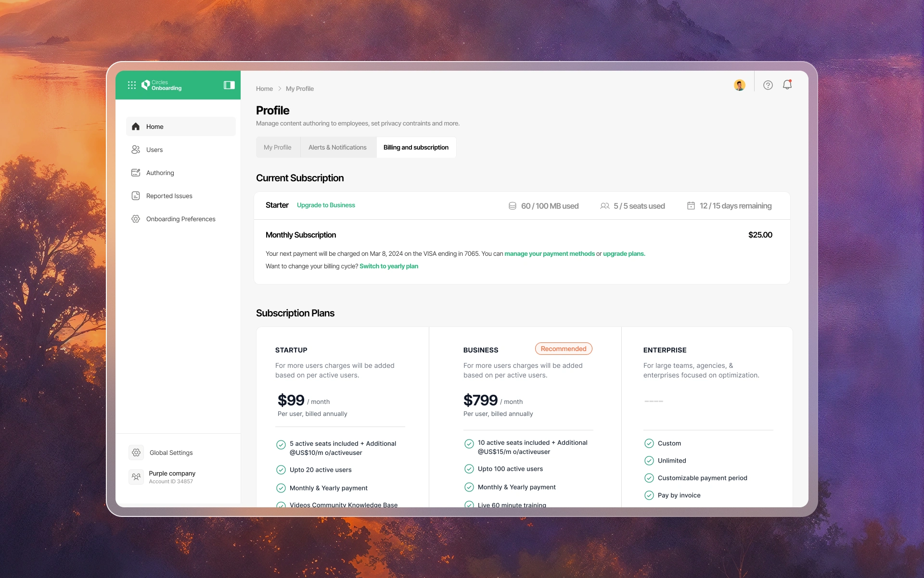Switch to the My Profile tab
This screenshot has height=578, width=924.
click(x=278, y=148)
